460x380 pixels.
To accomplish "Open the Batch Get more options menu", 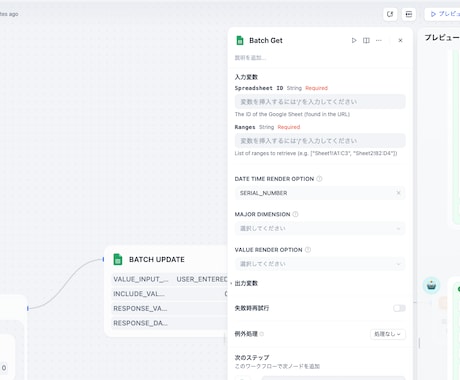I will [x=379, y=40].
